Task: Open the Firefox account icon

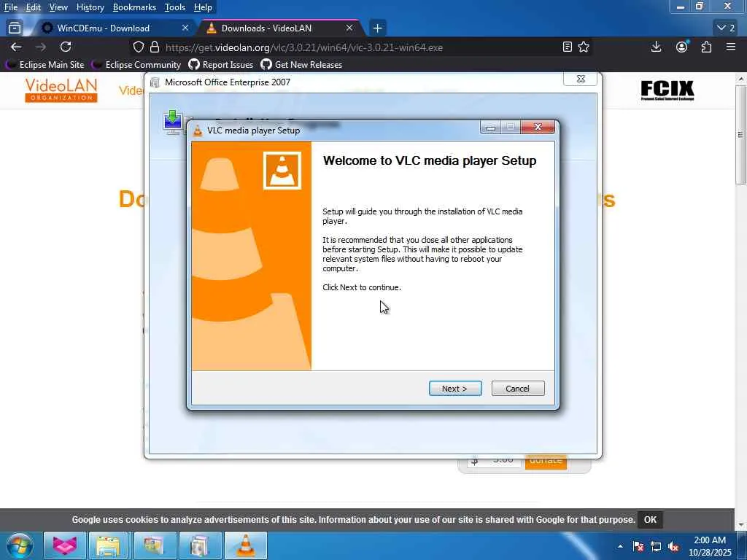Action: click(x=682, y=47)
